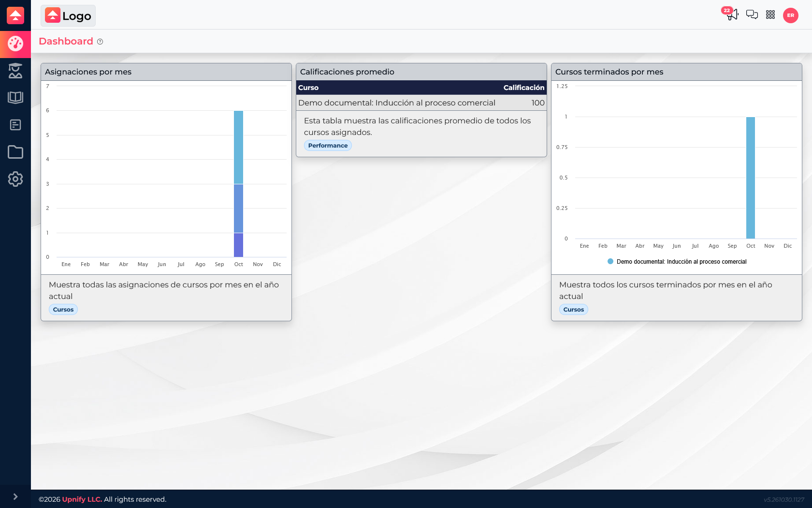812x508 pixels.
Task: Open the document list icon in sidebar
Action: point(15,125)
